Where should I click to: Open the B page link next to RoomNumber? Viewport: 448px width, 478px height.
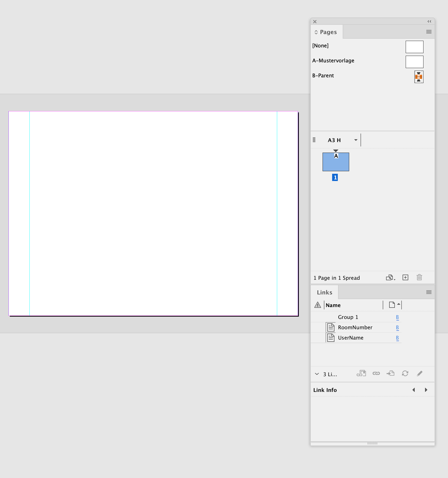[x=397, y=327]
